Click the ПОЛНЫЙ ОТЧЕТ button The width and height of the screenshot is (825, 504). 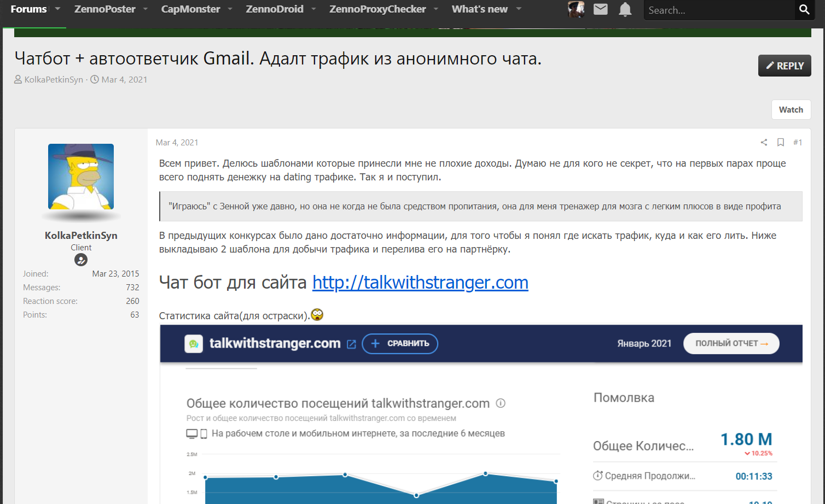(731, 344)
